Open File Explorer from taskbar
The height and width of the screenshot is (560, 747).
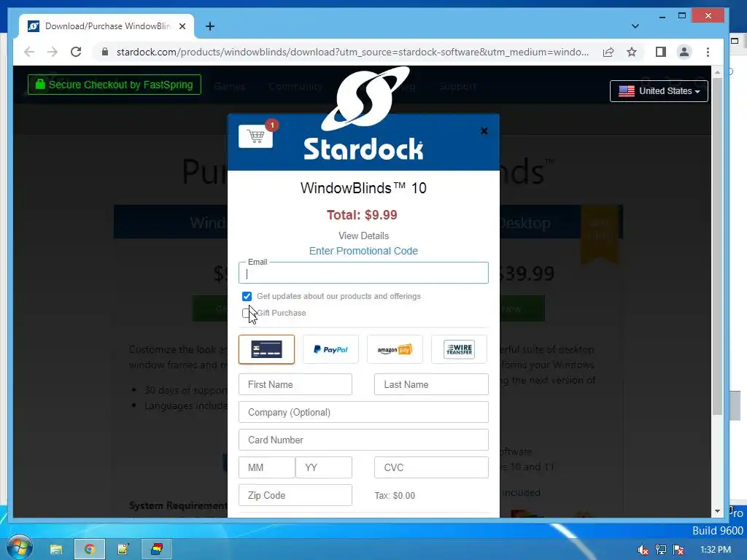(56, 549)
